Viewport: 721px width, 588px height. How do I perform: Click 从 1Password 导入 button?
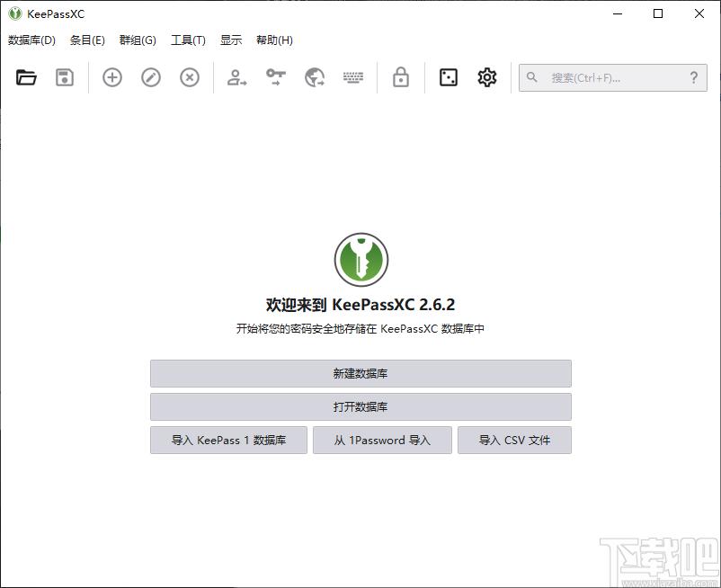[x=382, y=440]
